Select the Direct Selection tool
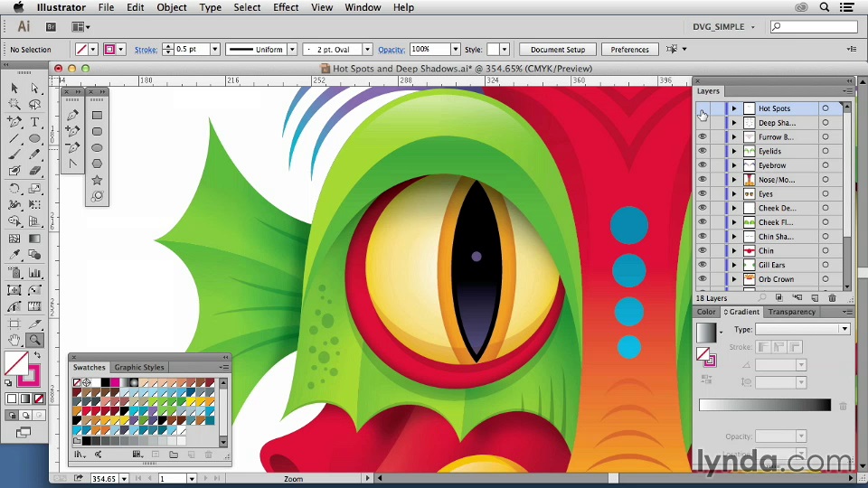The height and width of the screenshot is (488, 868). 34,88
